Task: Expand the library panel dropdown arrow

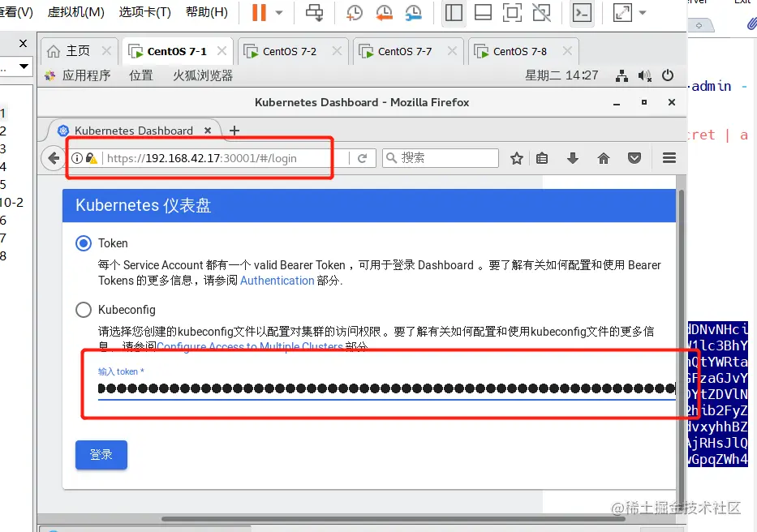Action: tap(24, 66)
